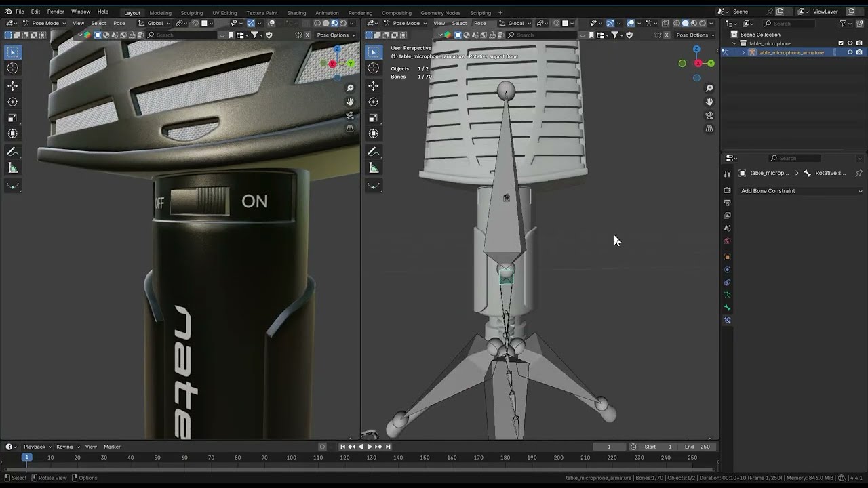Switch to the Geometry Nodes workspace tab
The width and height of the screenshot is (868, 488).
click(x=440, y=12)
